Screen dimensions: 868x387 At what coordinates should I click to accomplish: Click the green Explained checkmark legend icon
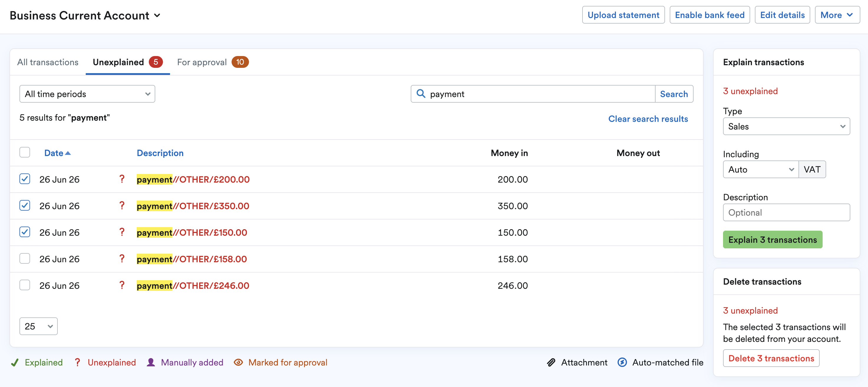coord(14,363)
